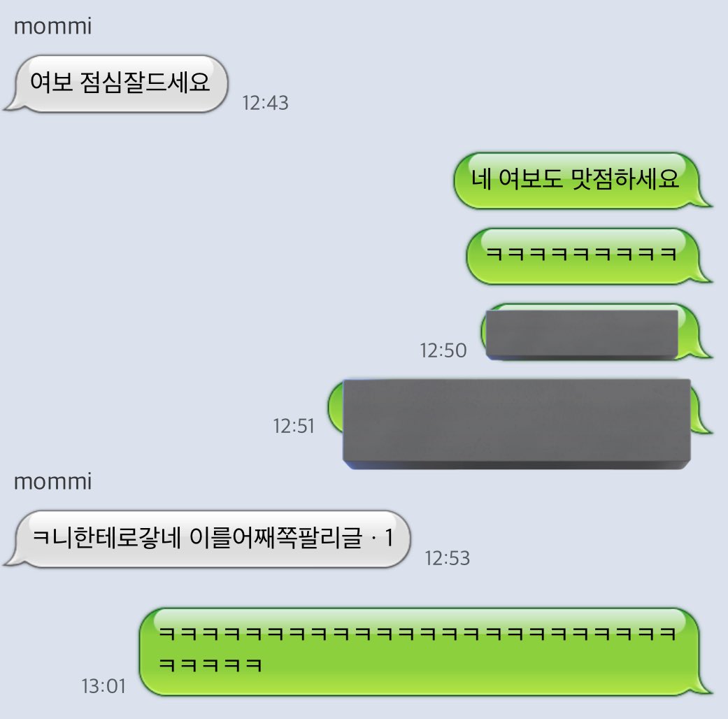
Task: Tap the tail of the 12:53 white bubble
Action: click(x=14, y=560)
